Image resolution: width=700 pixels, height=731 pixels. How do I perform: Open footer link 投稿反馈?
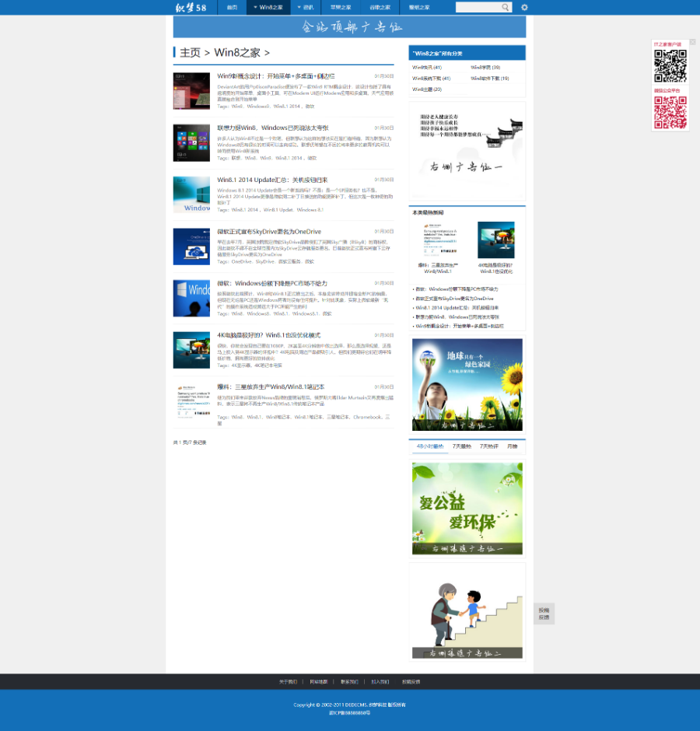pos(411,681)
